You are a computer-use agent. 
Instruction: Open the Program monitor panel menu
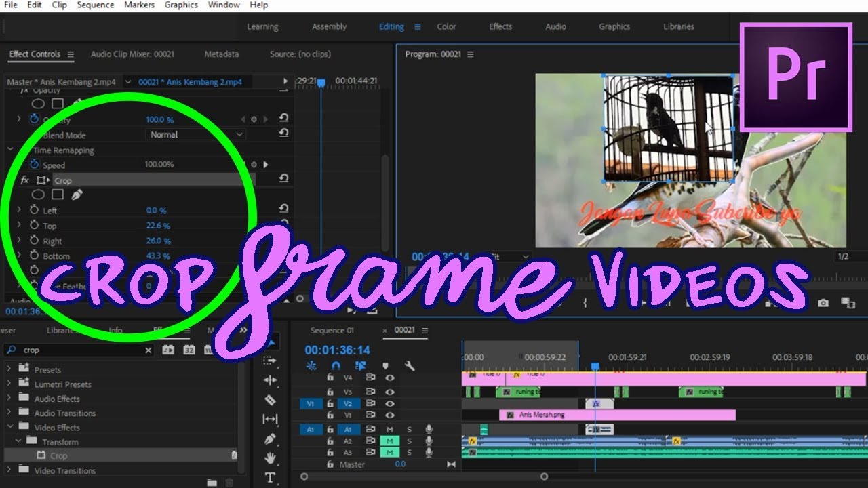[x=471, y=54]
